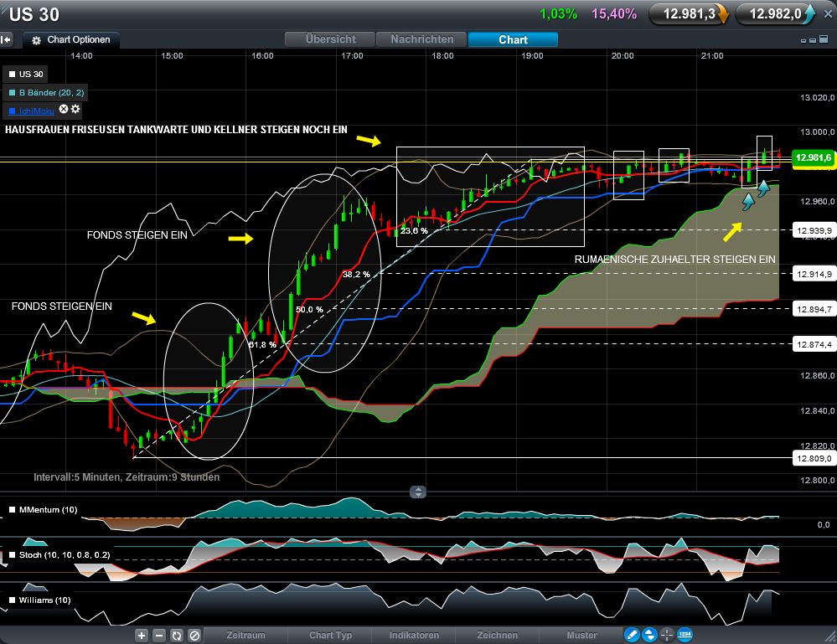Open the Muster menu

581,635
